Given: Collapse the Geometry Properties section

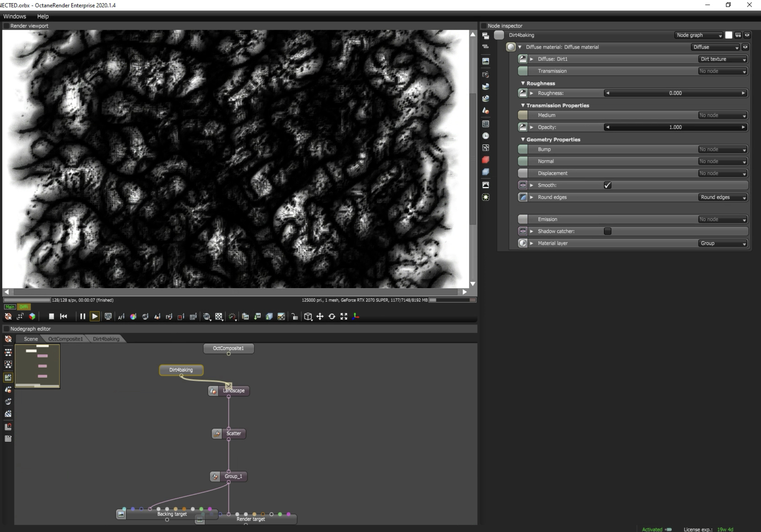Looking at the screenshot, I should [x=523, y=139].
